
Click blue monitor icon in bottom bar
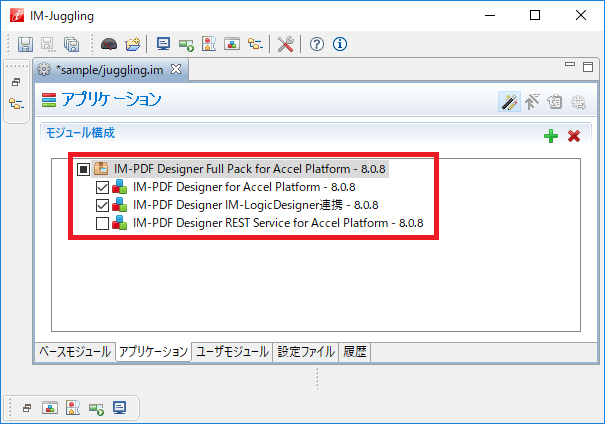[120, 408]
